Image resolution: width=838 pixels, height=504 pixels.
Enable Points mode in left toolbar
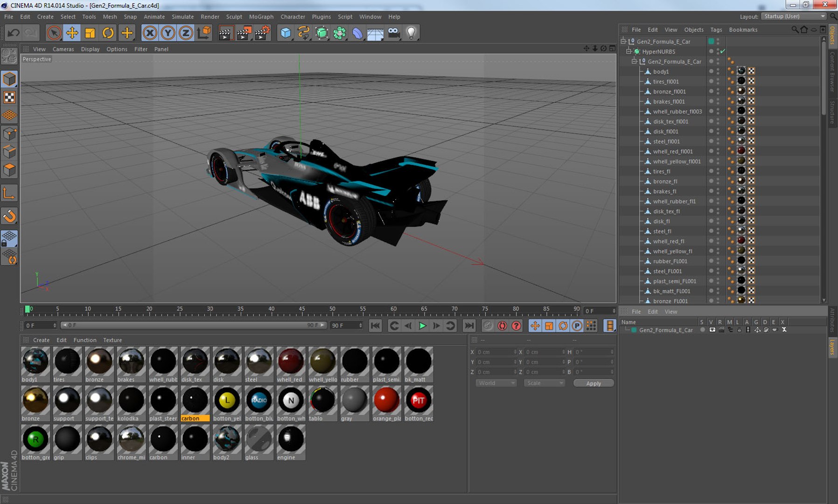point(9,134)
